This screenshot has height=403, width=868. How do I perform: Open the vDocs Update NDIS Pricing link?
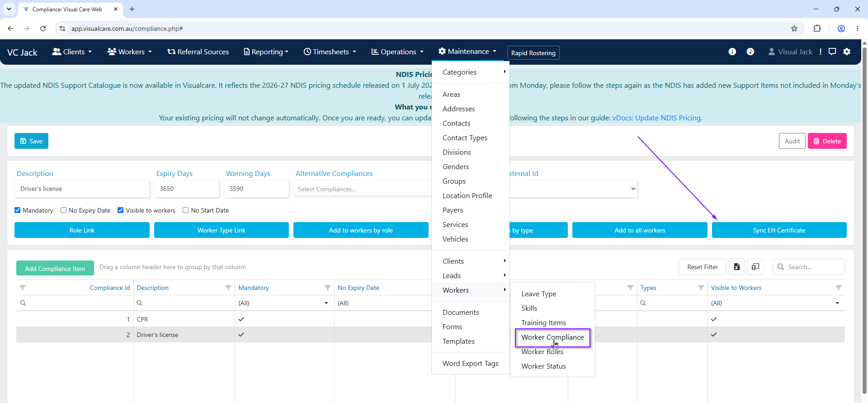(656, 118)
